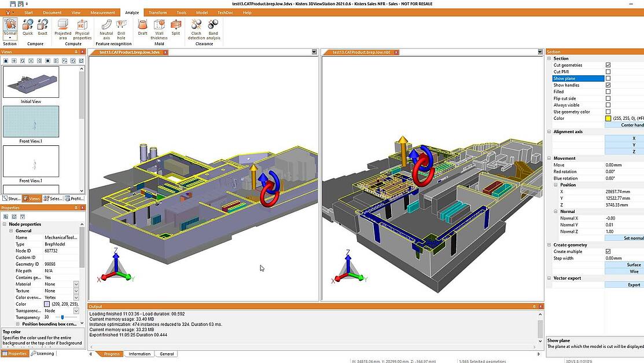The image size is (644, 363).
Task: Open the Measurement ribbon tab
Action: coord(102,12)
